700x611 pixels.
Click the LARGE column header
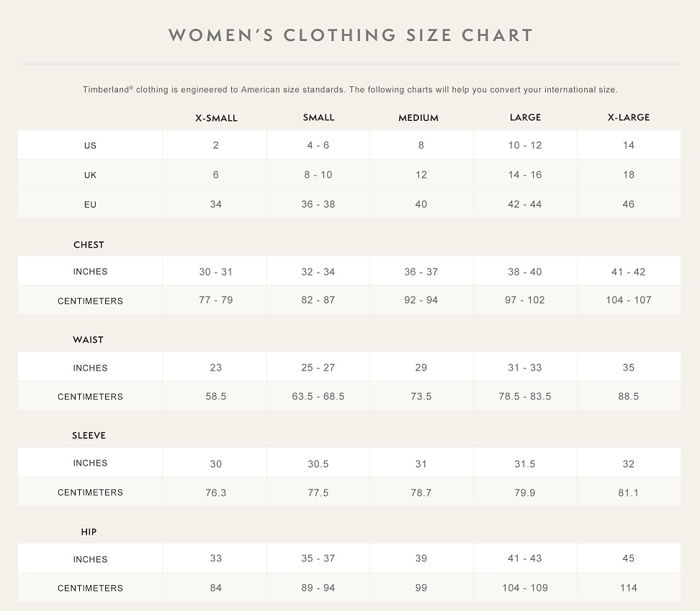525,117
